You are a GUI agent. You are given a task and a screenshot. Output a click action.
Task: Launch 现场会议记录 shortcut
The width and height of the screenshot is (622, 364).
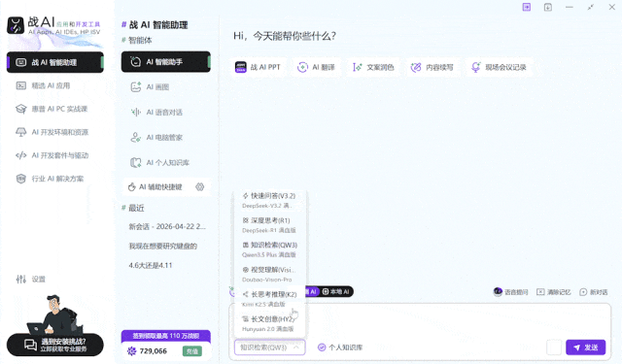click(499, 67)
